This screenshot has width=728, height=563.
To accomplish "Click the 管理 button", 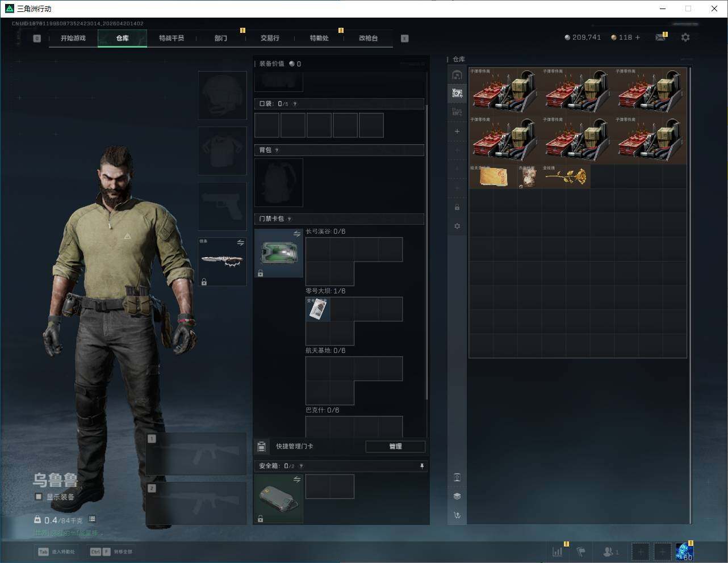I will click(x=395, y=446).
